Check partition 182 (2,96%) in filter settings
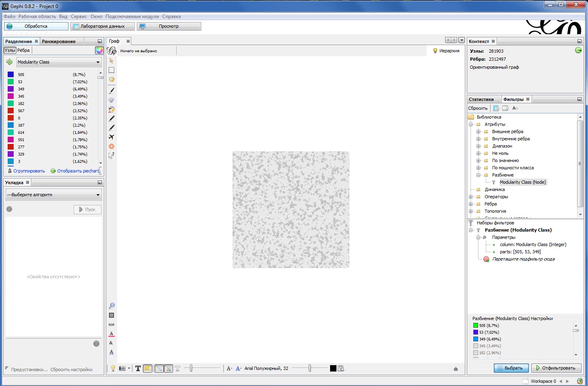 [476, 353]
